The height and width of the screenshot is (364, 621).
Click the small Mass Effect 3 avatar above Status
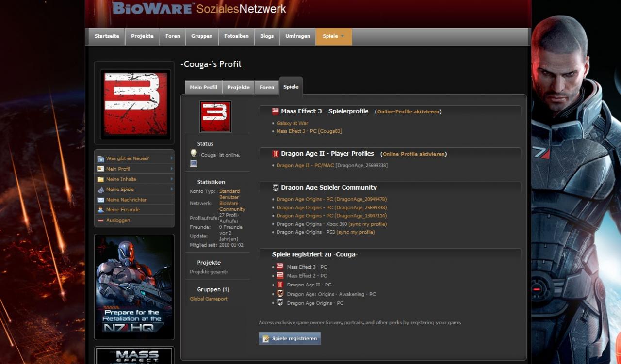click(x=215, y=116)
